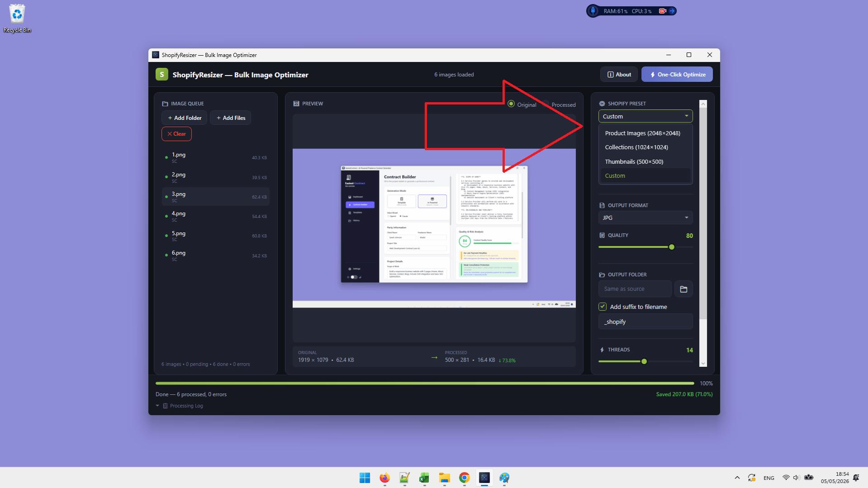Viewport: 868px width, 488px height.
Task: Click the settings scrollbar up arrow
Action: 703,104
